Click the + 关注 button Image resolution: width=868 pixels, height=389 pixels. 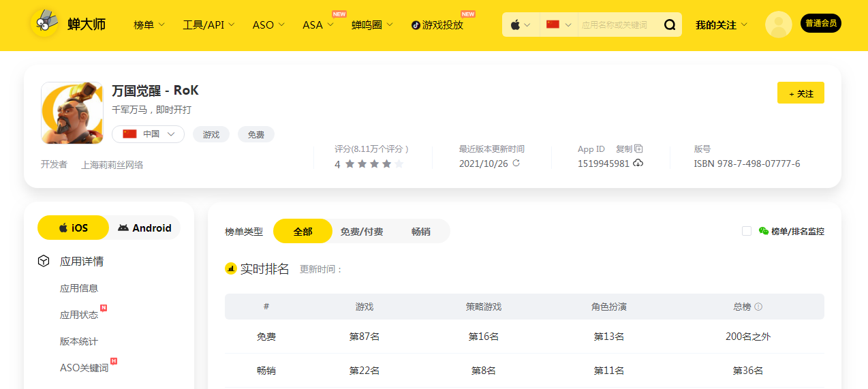801,93
